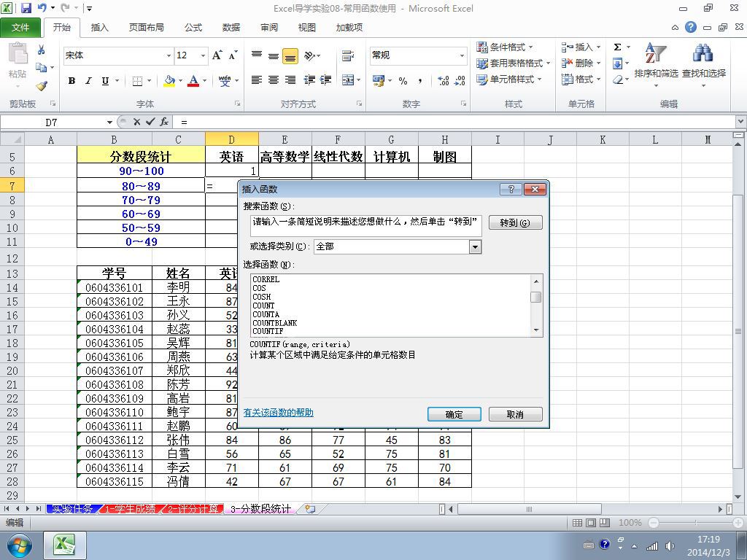Switch to the 页面布局 Page Layout tab
Screen dimensions: 747x560
146,28
